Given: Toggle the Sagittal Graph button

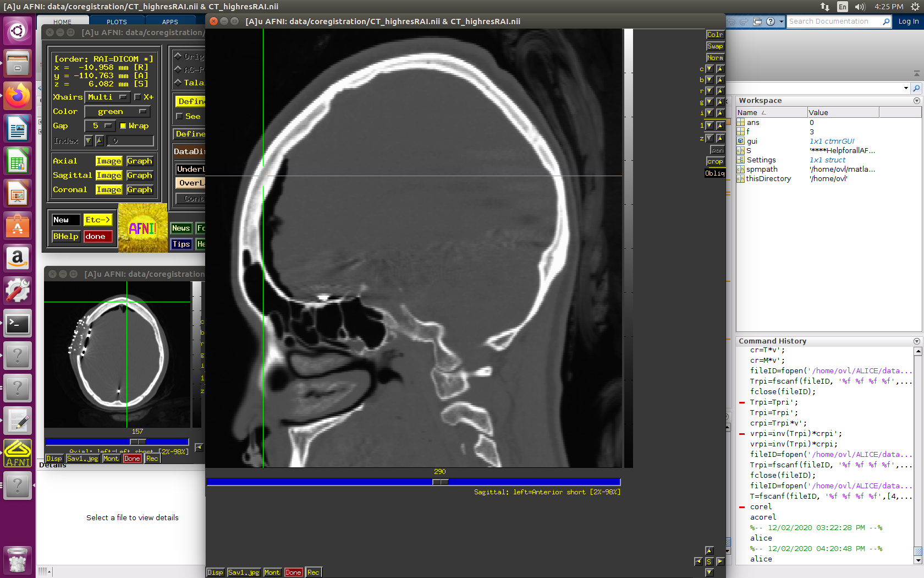Looking at the screenshot, I should 140,175.
